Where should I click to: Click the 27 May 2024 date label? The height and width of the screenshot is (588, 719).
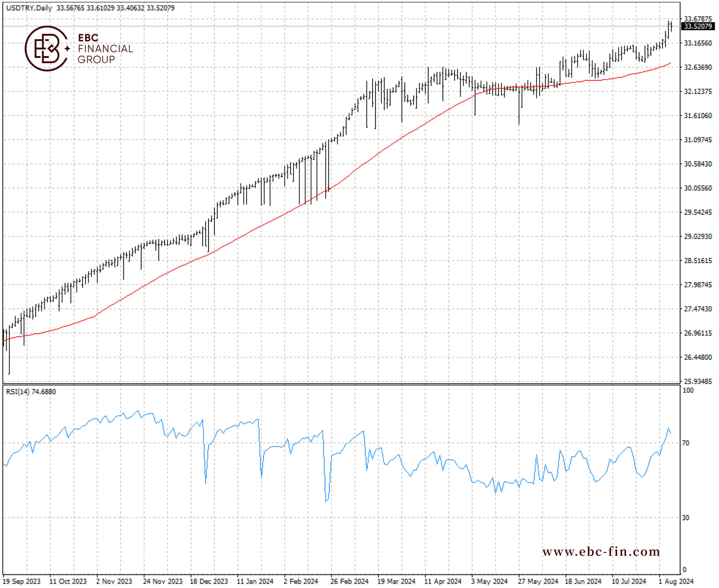(x=538, y=581)
